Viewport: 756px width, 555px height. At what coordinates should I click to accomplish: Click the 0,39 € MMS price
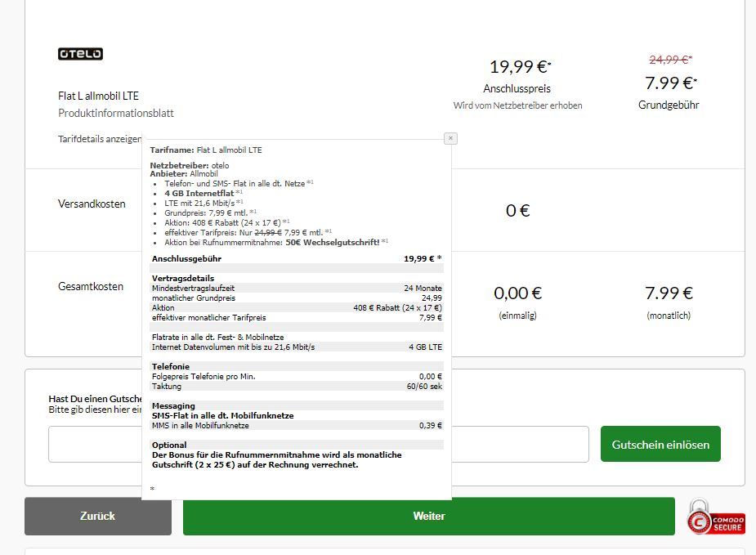click(x=431, y=425)
